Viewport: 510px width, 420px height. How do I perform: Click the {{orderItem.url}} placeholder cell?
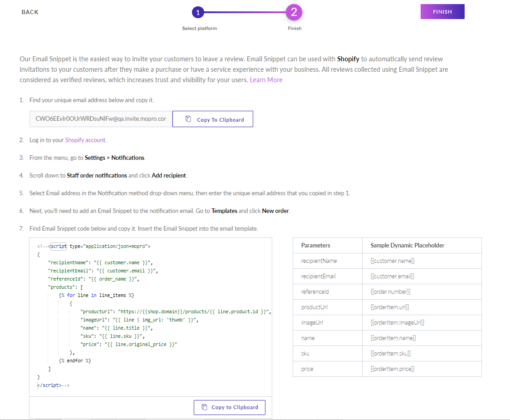point(422,307)
